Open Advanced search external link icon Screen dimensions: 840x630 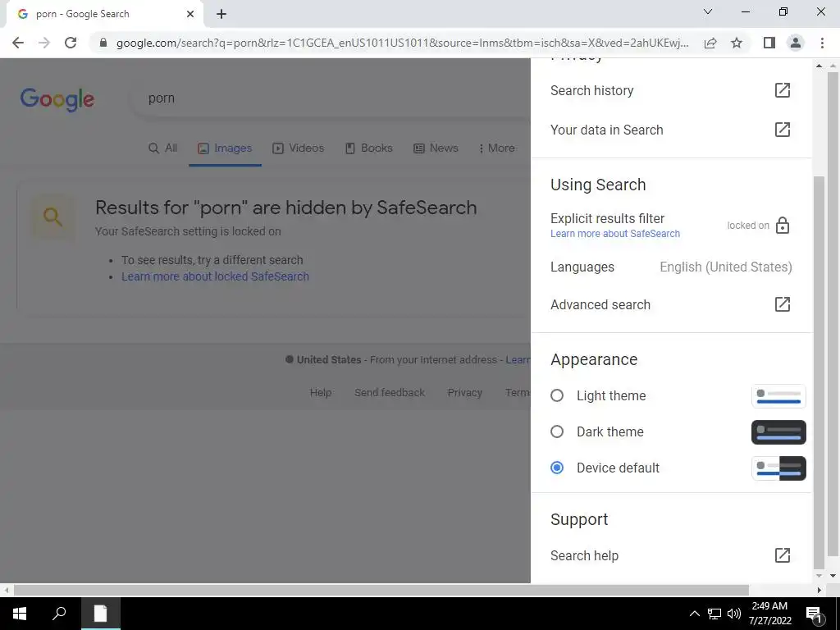(782, 304)
